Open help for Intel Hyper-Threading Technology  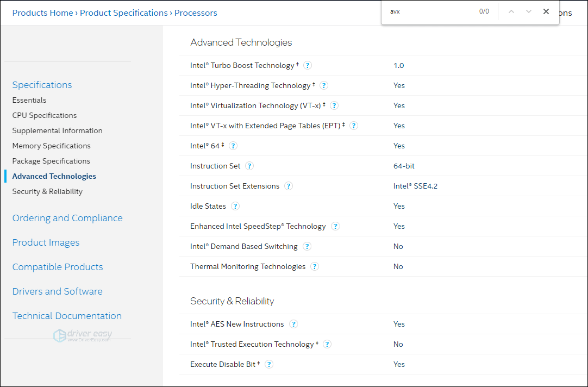point(324,85)
